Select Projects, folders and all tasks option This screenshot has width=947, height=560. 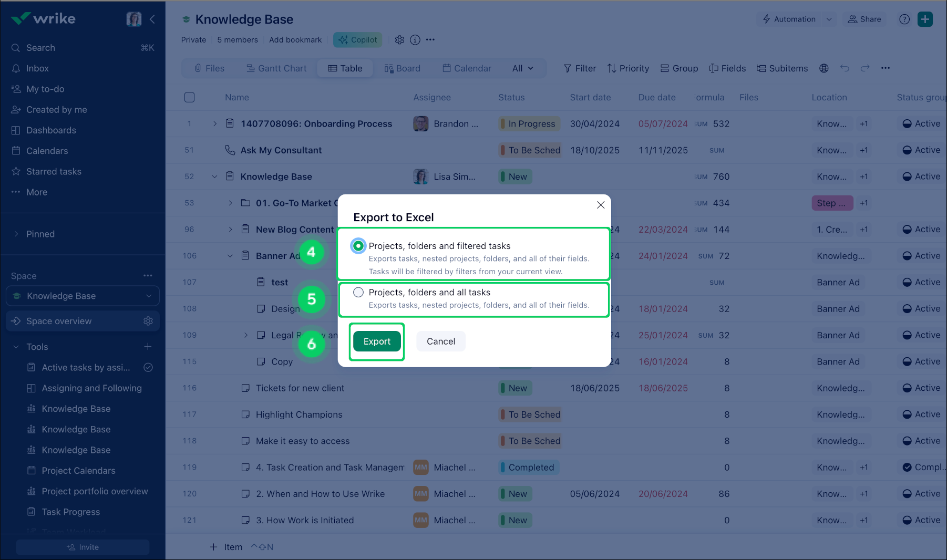tap(358, 293)
